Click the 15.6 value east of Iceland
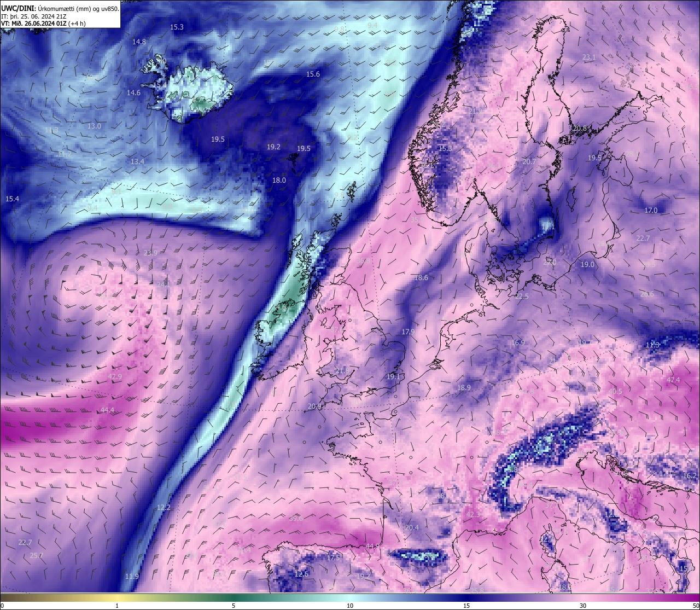This screenshot has width=700, height=610. pos(313,74)
